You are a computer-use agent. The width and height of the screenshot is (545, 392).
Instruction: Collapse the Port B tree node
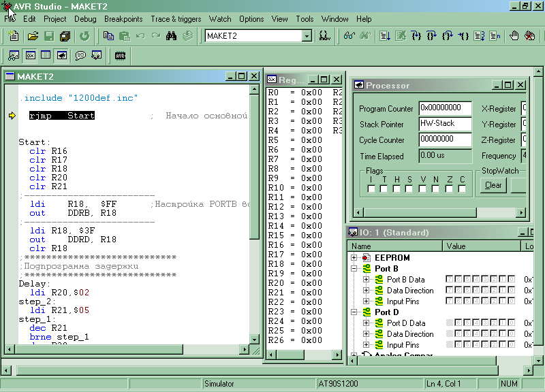point(354,269)
